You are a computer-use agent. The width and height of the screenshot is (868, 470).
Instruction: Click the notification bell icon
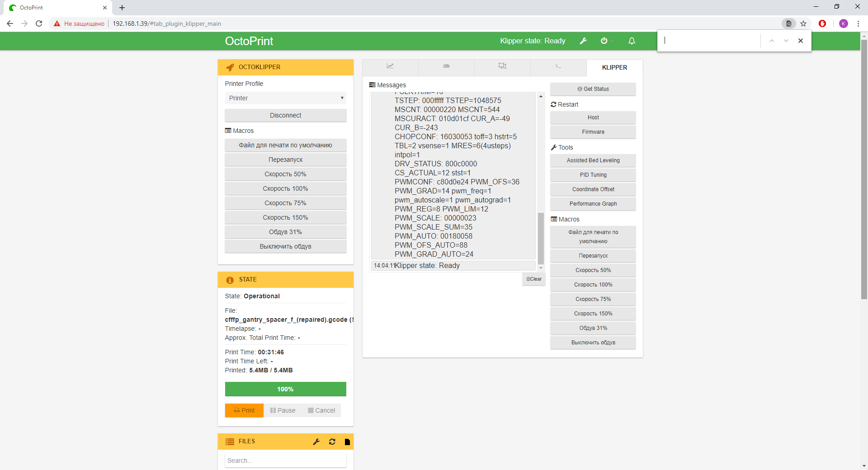[x=632, y=41]
